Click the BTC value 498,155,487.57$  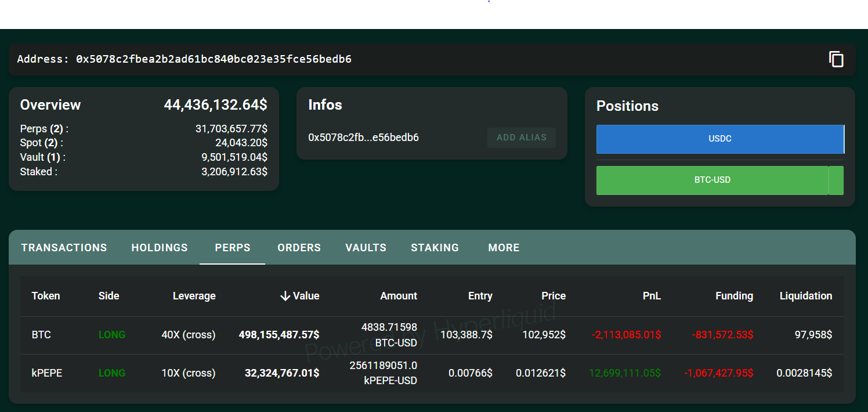(279, 335)
